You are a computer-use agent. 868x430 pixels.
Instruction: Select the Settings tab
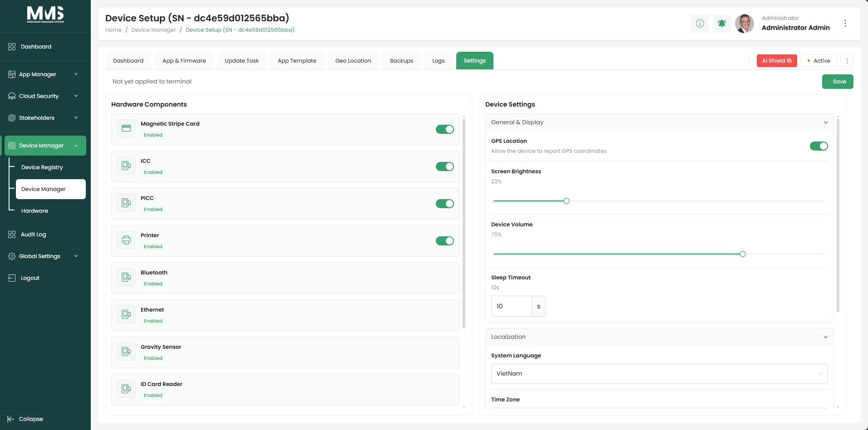click(x=474, y=61)
